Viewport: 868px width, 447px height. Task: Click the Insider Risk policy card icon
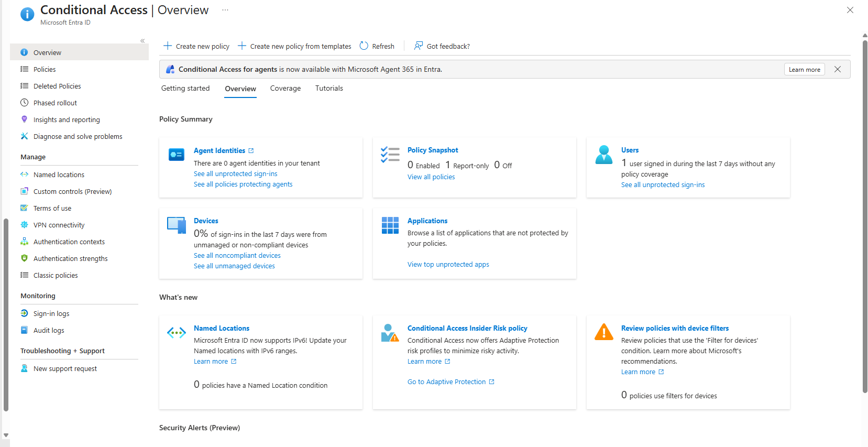(x=390, y=332)
